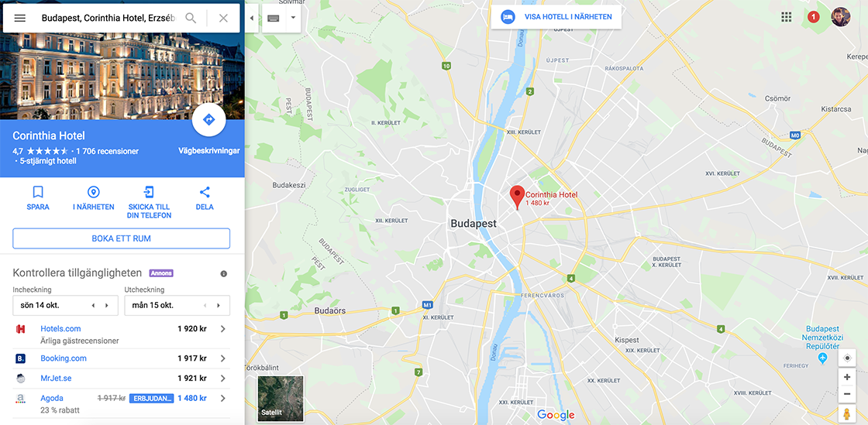Share the place with the DELA icon
This screenshot has width=868, height=425.
205,192
